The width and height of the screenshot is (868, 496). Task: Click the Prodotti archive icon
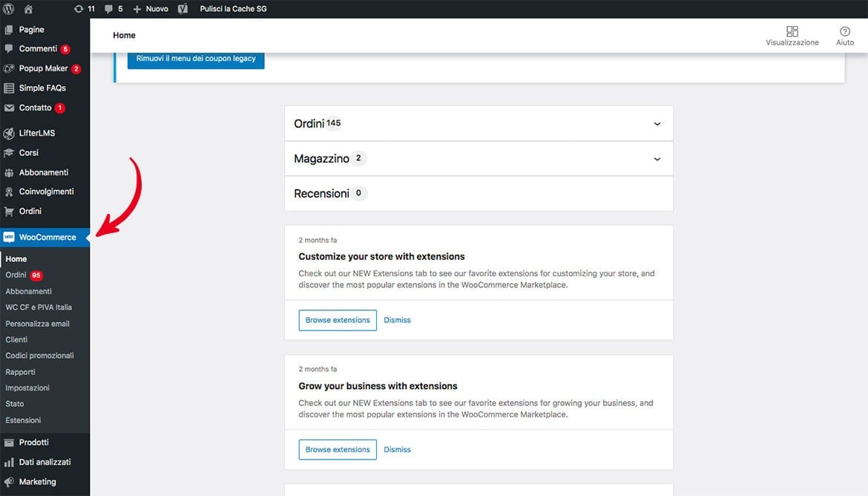coord(9,443)
